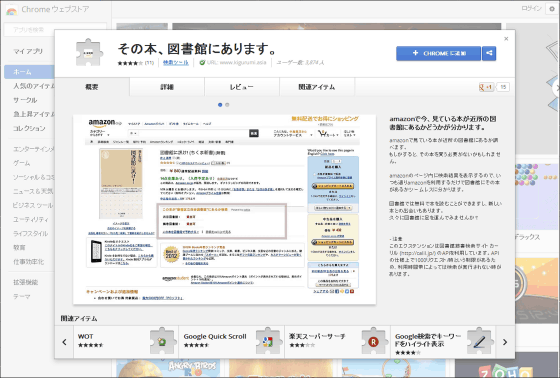This screenshot has height=378, width=560.
Task: Click the WOT extension icon
Action: point(163,341)
